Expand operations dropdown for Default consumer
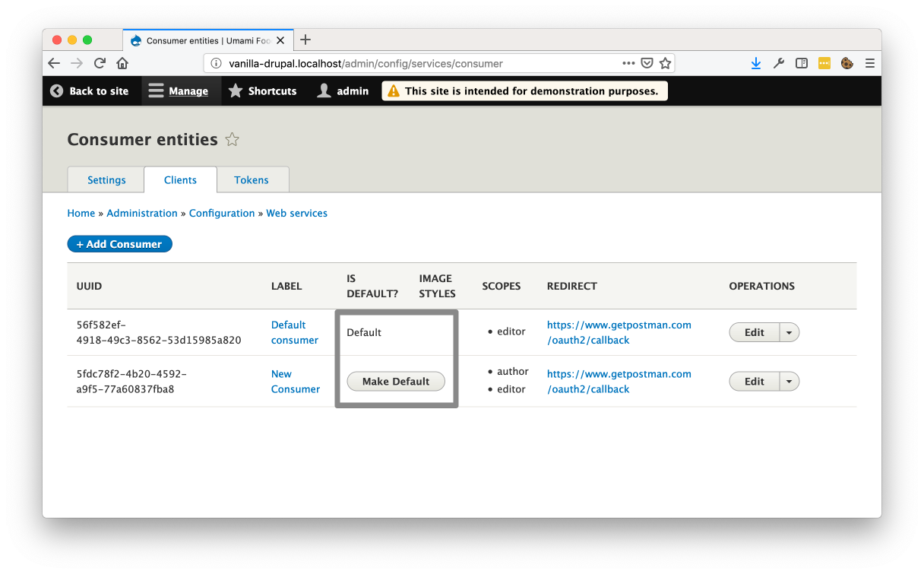924x574 pixels. click(x=790, y=332)
